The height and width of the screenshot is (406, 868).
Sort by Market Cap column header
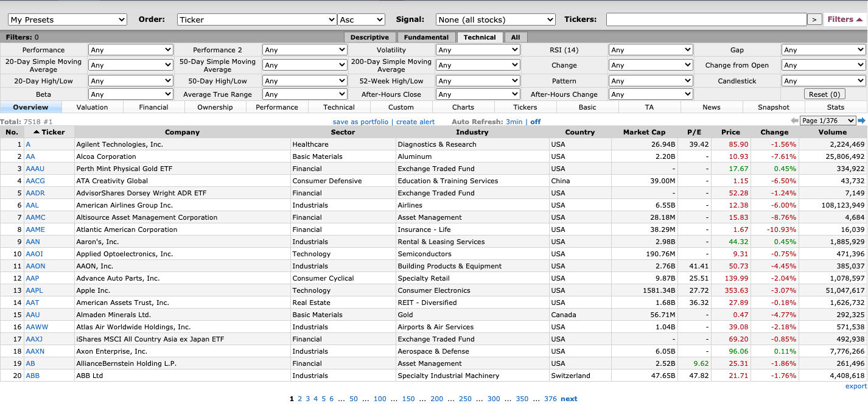644,132
